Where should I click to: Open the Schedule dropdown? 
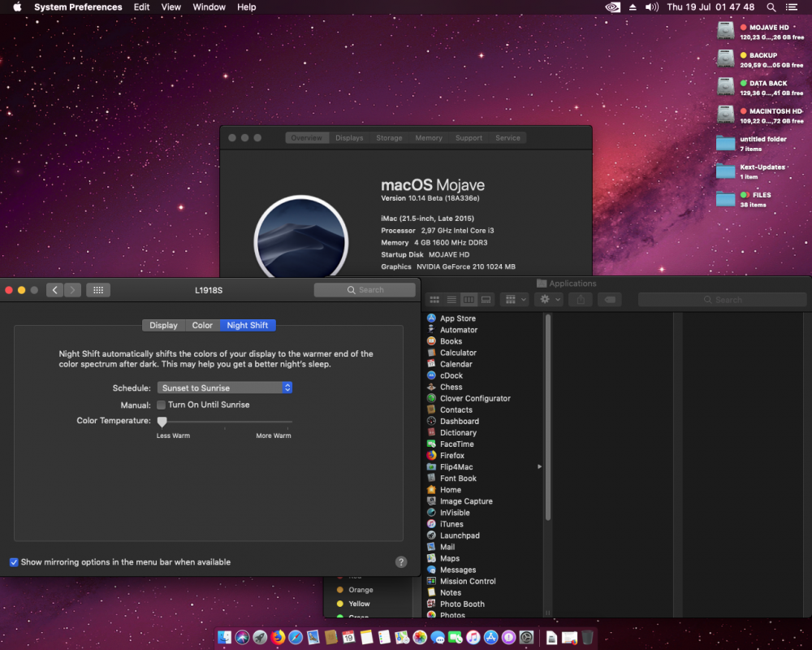pyautogui.click(x=225, y=388)
